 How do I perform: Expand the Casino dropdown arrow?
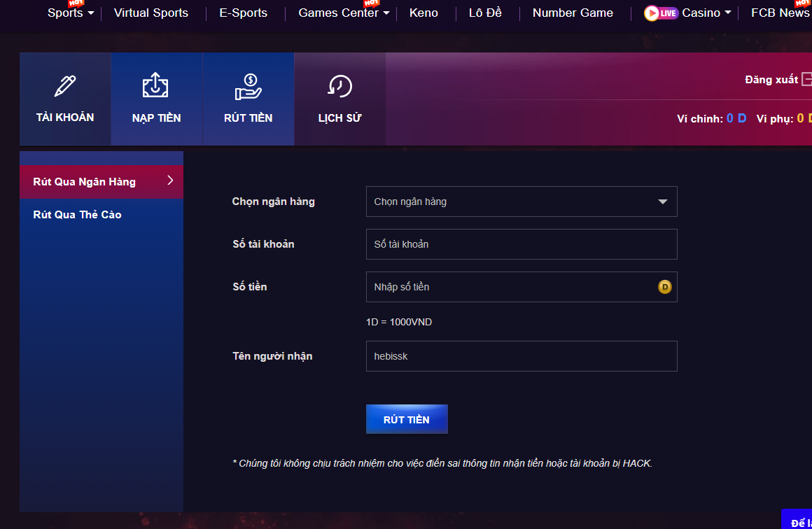point(728,13)
